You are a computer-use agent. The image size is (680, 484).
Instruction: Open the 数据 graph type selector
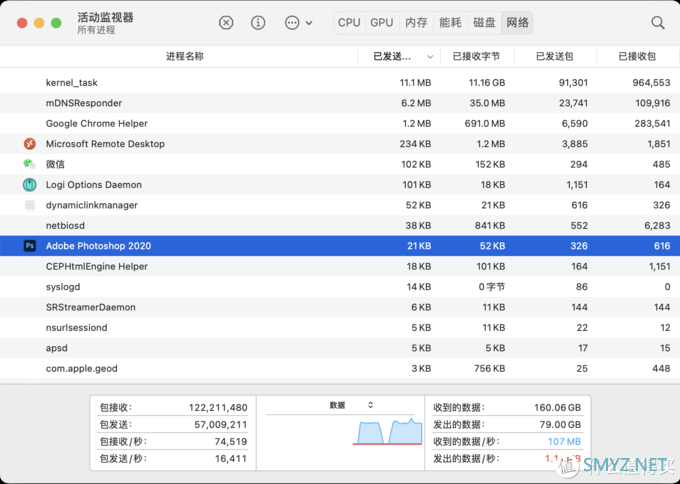click(x=350, y=405)
